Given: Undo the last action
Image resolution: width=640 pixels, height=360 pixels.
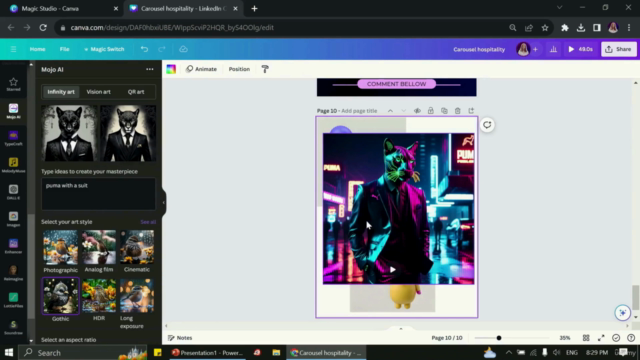Looking at the screenshot, I should (144, 49).
